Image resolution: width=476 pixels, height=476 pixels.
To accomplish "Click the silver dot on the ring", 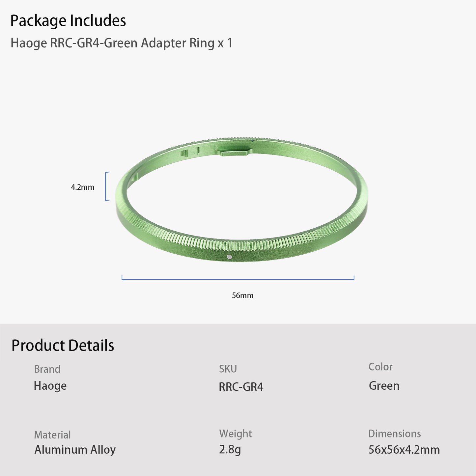I will [x=230, y=257].
